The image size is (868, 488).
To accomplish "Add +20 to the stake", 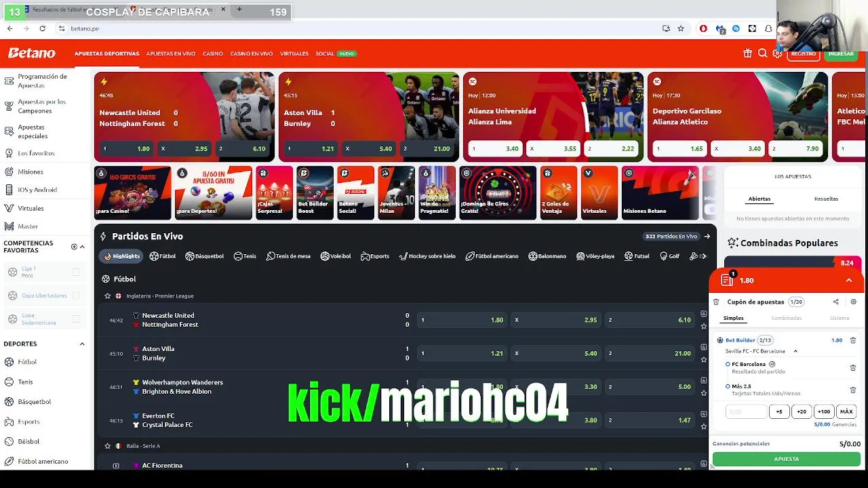I will click(802, 411).
